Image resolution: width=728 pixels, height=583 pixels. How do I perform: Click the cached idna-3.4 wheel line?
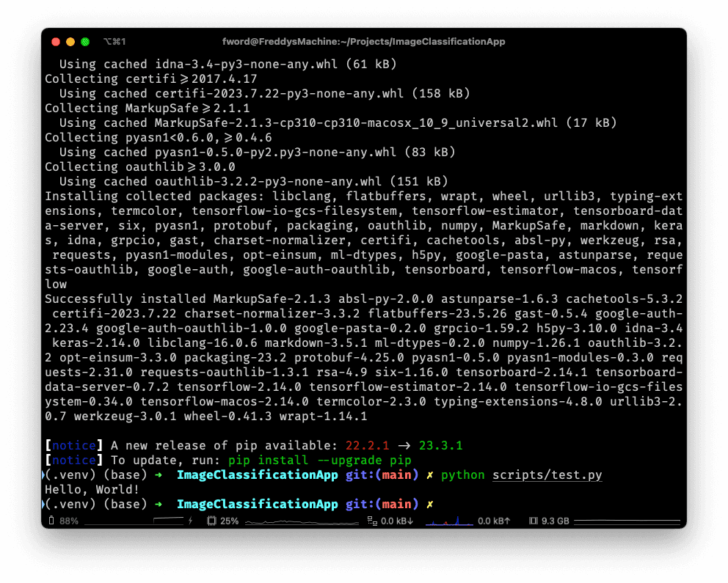point(228,64)
